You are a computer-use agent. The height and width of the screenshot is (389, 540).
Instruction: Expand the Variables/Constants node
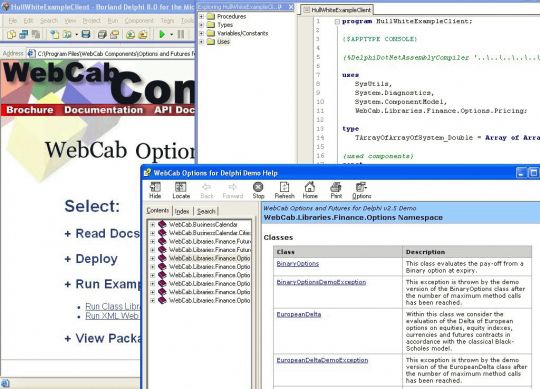(201, 33)
